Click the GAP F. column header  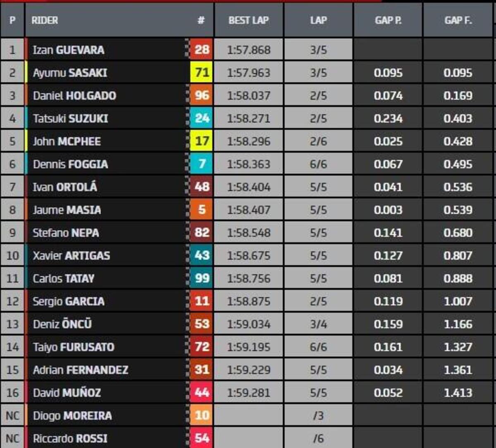coord(458,20)
